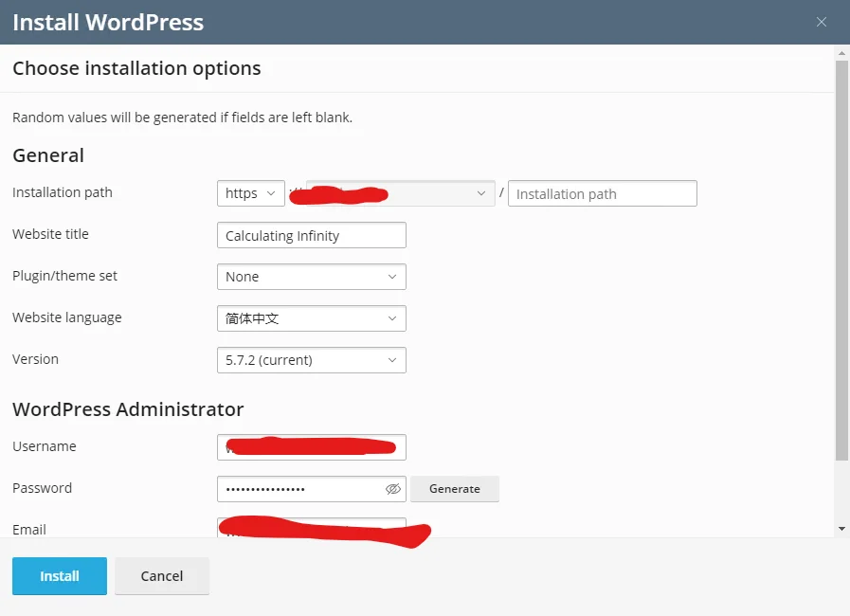Viewport: 850px width, 616px height.
Task: Close the Install WordPress dialog
Action: (x=822, y=23)
